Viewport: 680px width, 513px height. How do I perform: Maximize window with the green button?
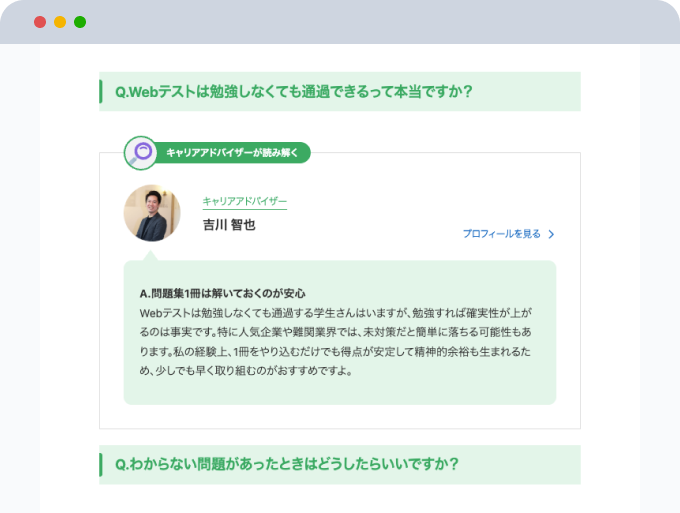point(80,22)
